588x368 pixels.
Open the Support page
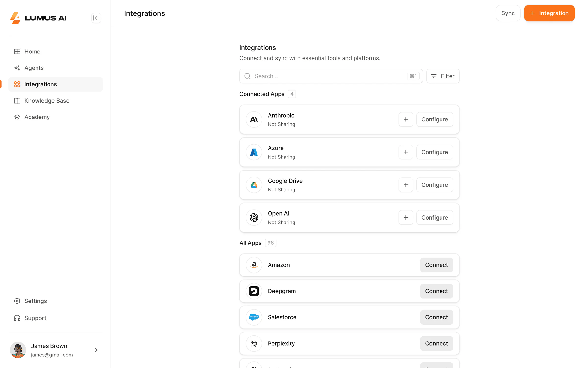55,318
